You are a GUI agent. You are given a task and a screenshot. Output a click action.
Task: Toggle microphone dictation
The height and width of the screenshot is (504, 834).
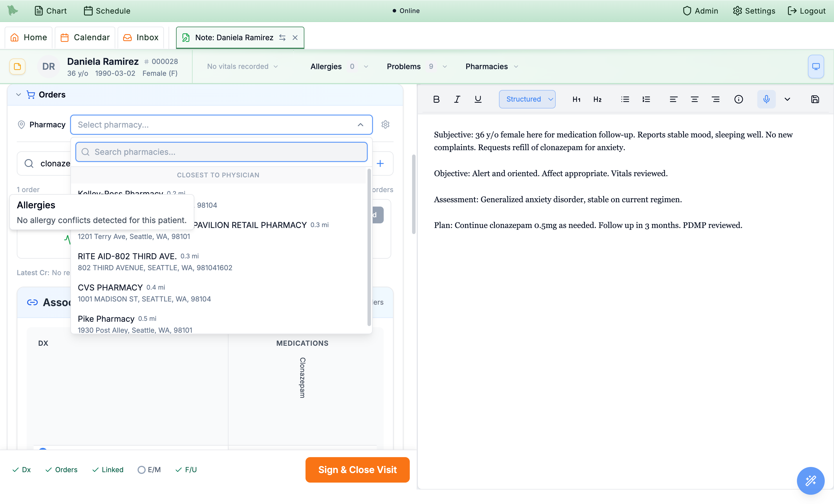pyautogui.click(x=766, y=99)
